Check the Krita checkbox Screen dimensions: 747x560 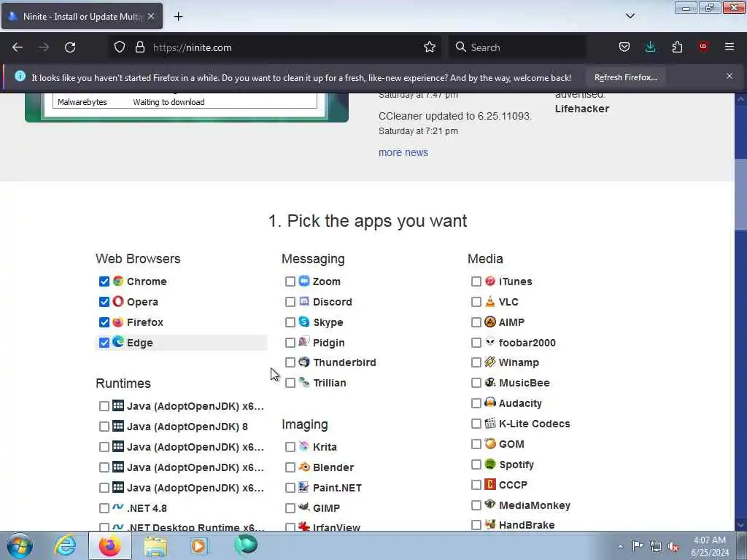pyautogui.click(x=290, y=447)
